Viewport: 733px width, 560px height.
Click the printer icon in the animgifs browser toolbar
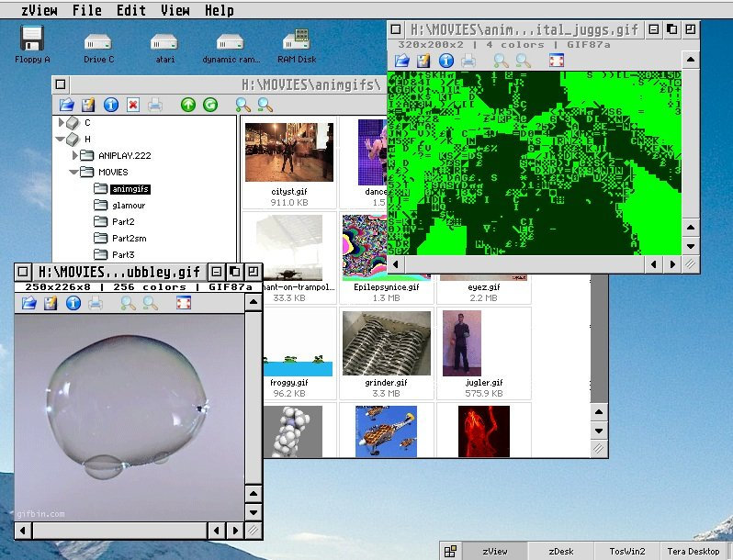coord(155,105)
